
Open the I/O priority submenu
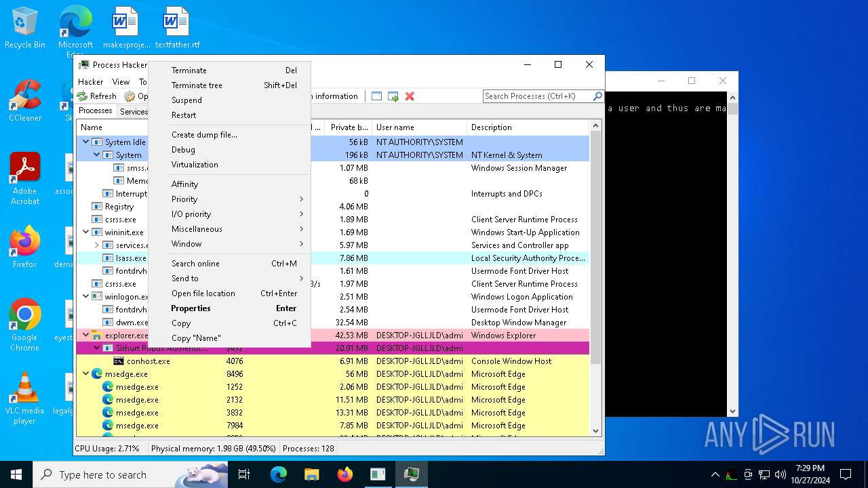click(x=229, y=214)
